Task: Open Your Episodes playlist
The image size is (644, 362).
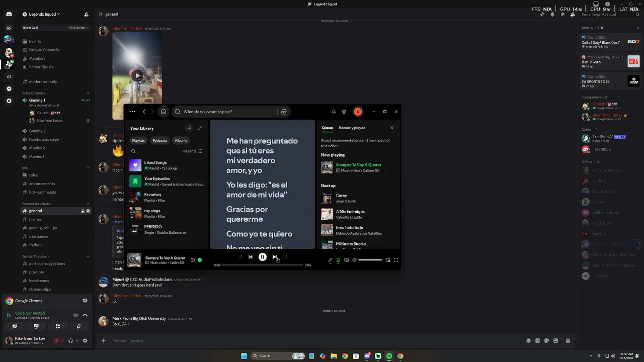Action: pos(167,181)
